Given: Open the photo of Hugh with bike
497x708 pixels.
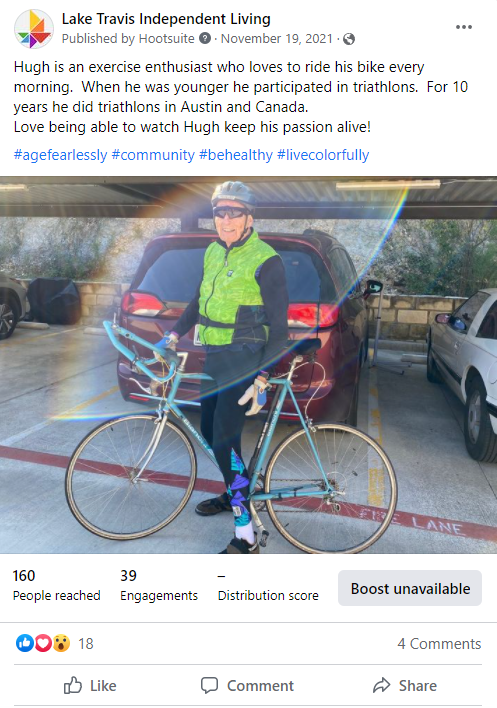Looking at the screenshot, I should (x=248, y=365).
